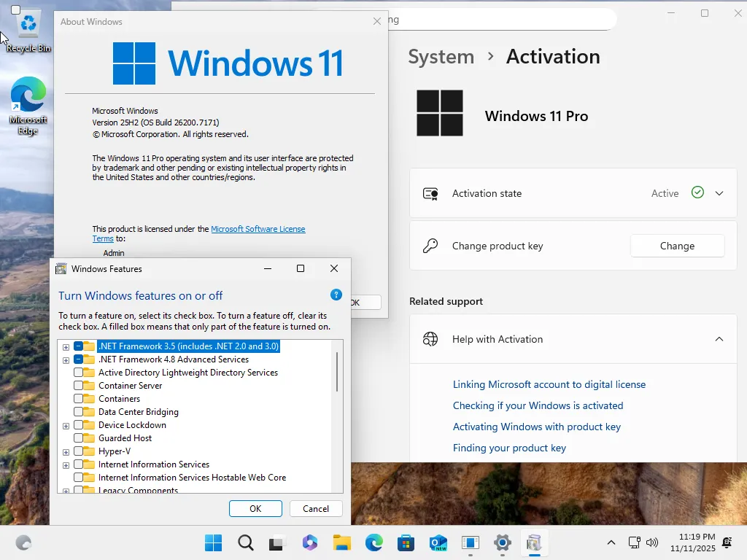Go back to System breadcrumb
Image resolution: width=747 pixels, height=560 pixels.
click(x=441, y=57)
